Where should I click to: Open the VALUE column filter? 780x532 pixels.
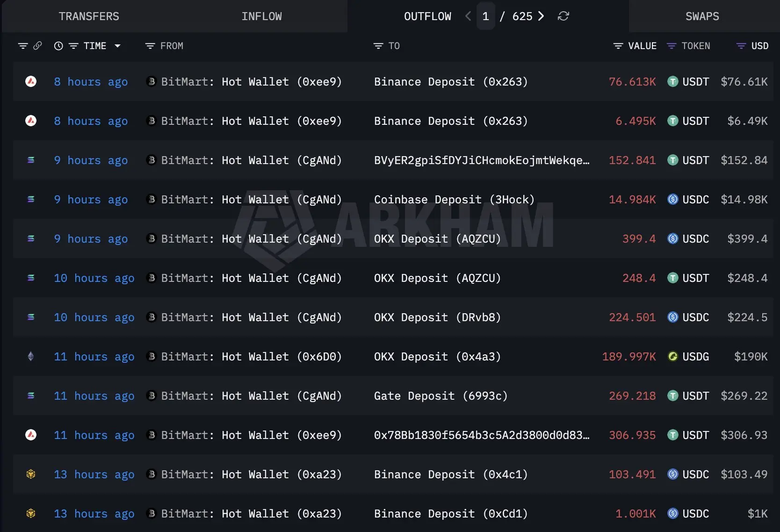point(618,46)
